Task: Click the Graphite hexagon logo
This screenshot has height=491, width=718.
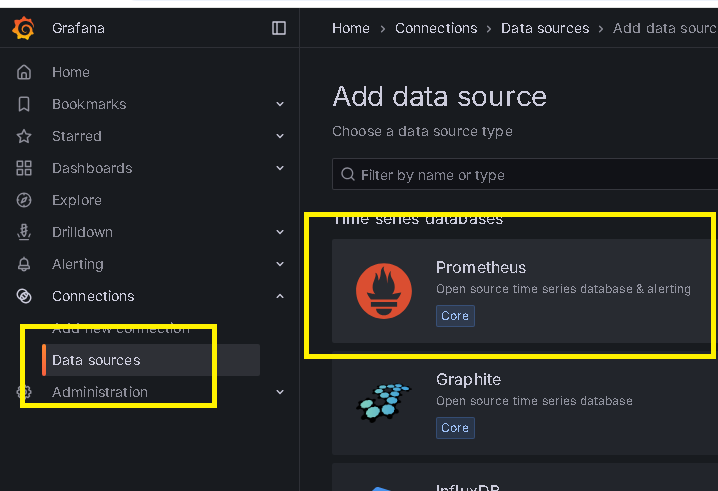Action: pos(384,403)
